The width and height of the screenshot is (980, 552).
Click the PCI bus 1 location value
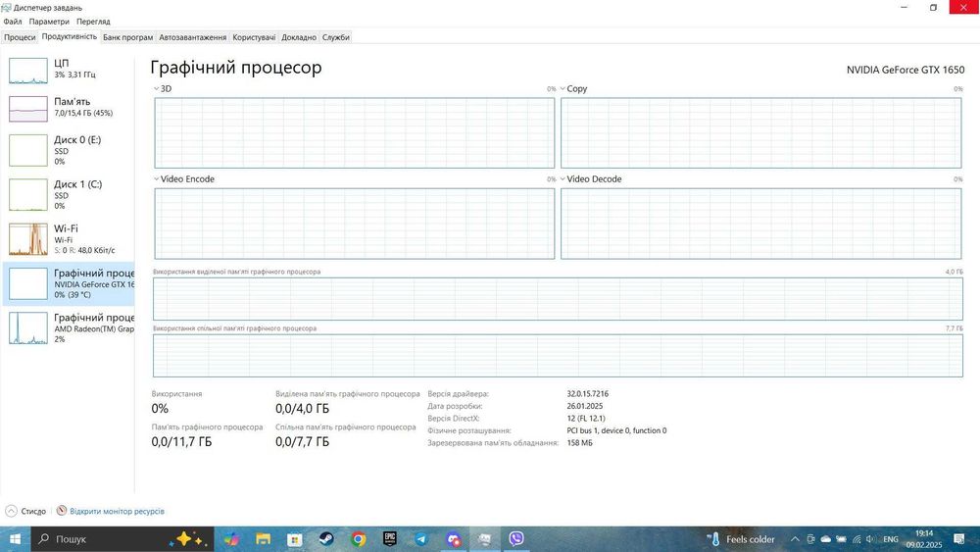[616, 430]
